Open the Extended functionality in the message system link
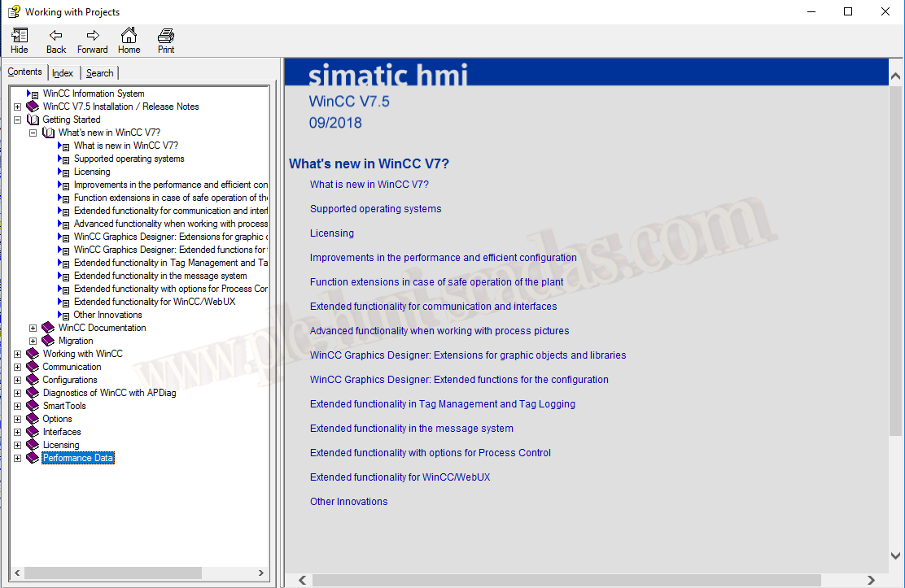Screen dimensions: 905x588 click(411, 429)
